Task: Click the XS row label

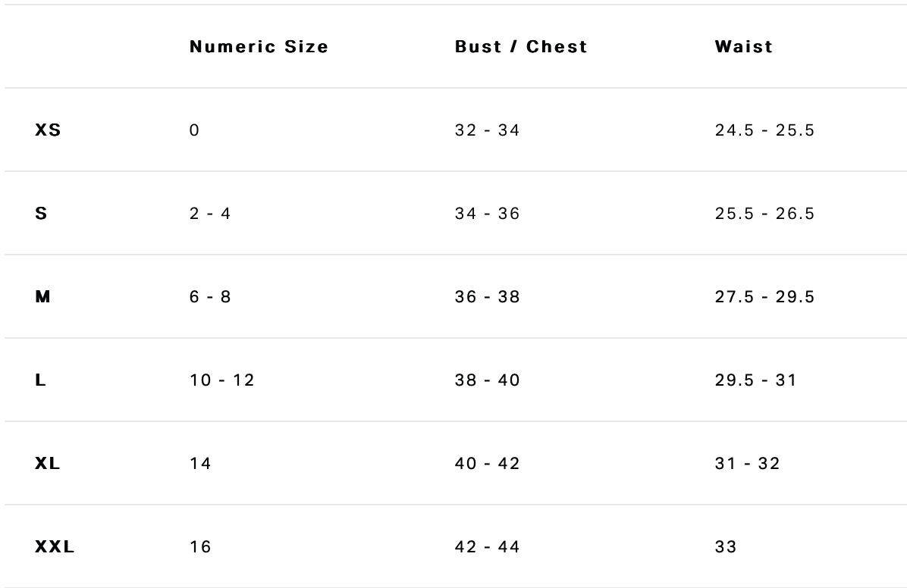Action: tap(48, 130)
